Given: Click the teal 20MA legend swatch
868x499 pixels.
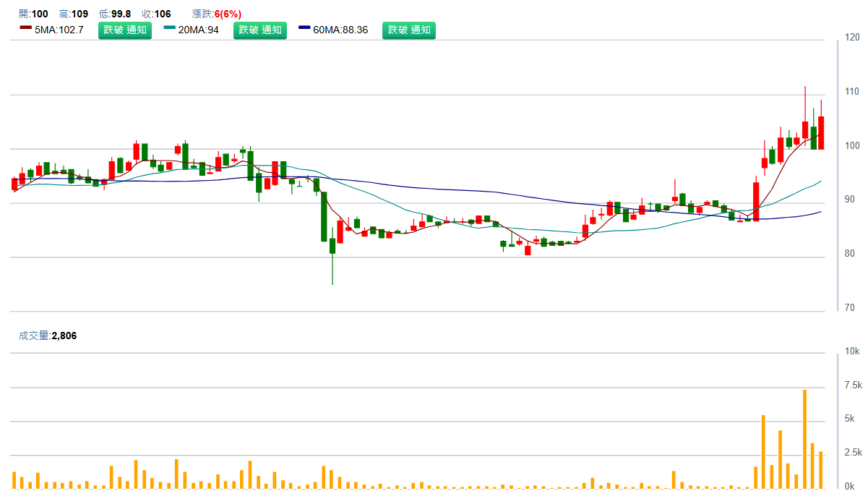Looking at the screenshot, I should point(170,28).
